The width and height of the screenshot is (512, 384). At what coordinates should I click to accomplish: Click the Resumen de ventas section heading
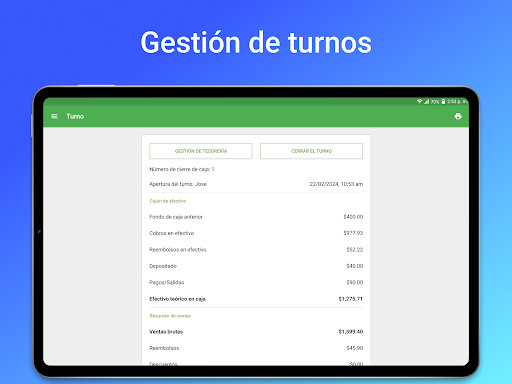pos(170,316)
